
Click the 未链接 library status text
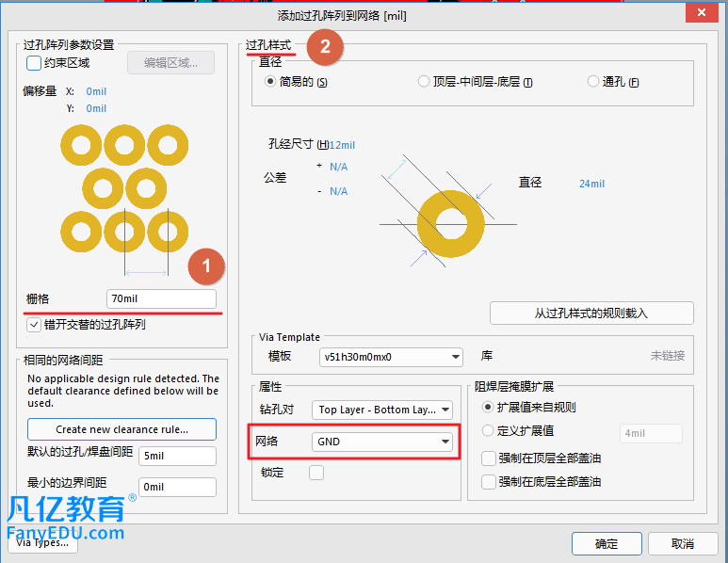click(x=667, y=356)
